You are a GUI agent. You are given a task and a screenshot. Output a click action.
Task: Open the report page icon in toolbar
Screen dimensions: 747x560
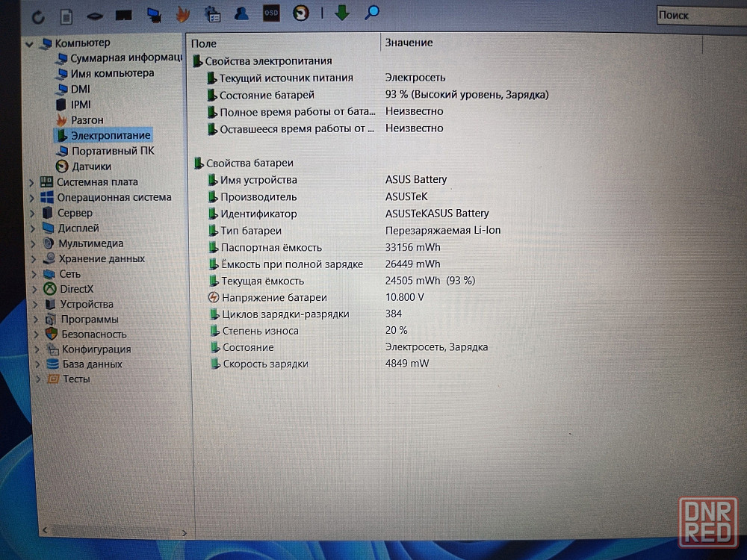(66, 15)
